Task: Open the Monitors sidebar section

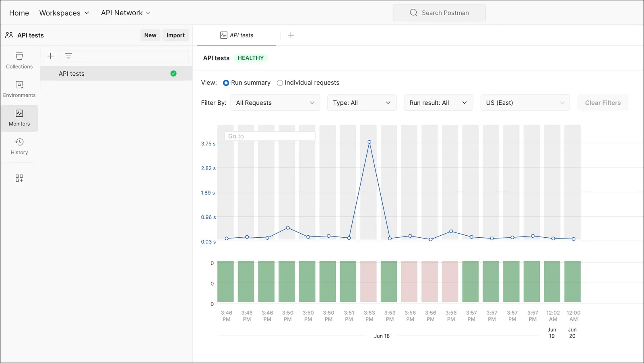Action: [x=19, y=118]
